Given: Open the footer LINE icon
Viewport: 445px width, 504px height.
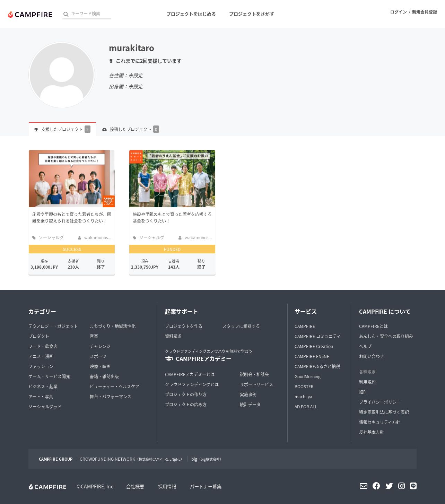Looking at the screenshot, I should click(x=413, y=486).
